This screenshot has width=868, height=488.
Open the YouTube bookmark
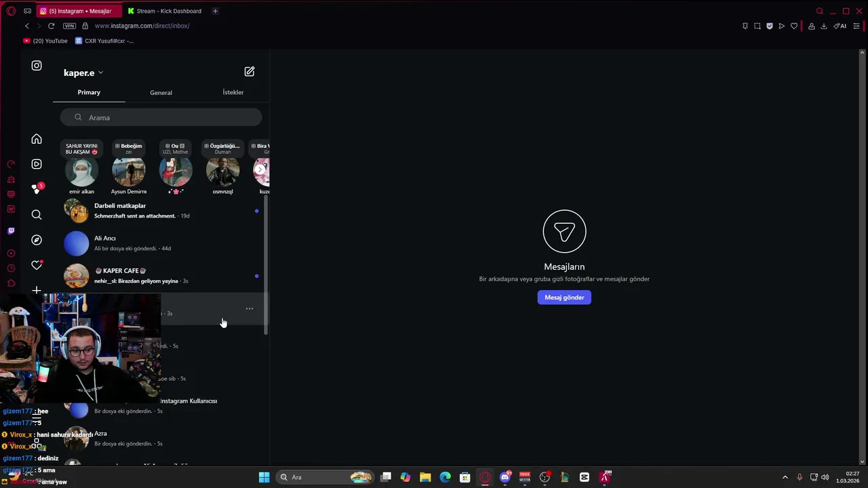[45, 41]
